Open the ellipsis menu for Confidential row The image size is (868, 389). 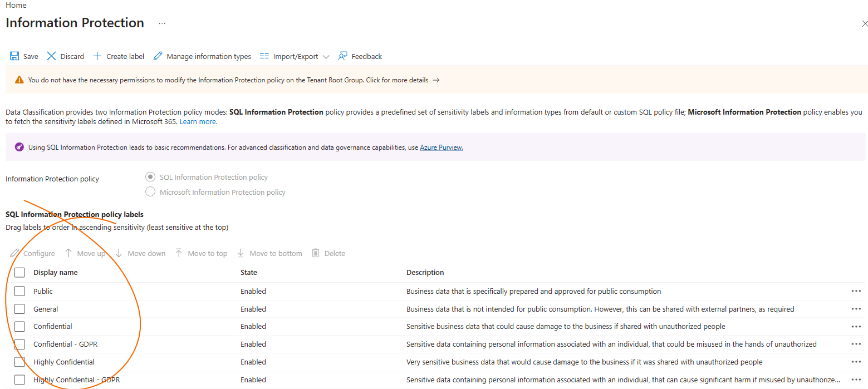856,326
